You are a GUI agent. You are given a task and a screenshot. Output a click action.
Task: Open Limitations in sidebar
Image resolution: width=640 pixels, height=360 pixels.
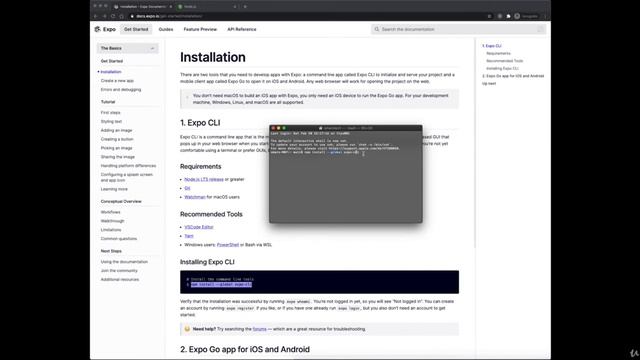[111, 230]
